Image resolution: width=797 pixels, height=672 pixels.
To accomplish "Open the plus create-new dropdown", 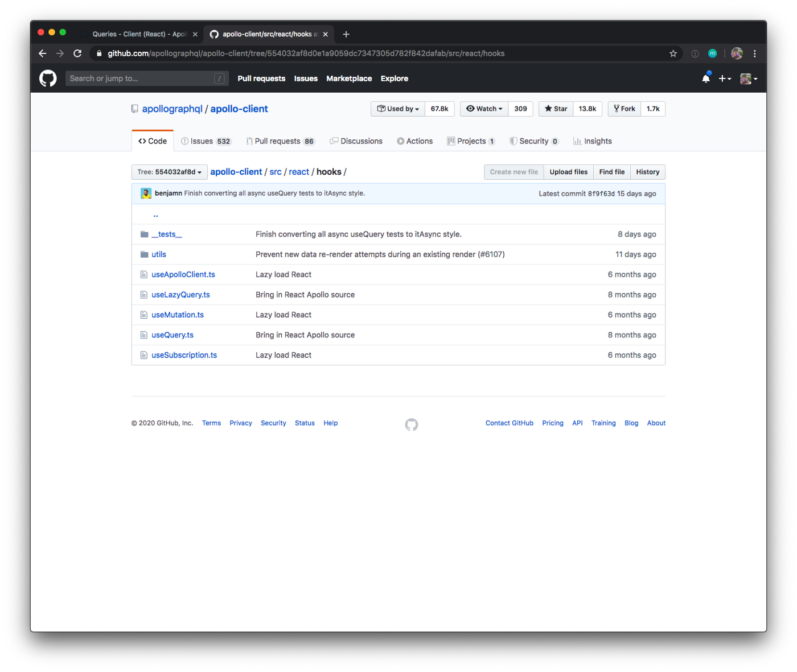I will point(725,79).
